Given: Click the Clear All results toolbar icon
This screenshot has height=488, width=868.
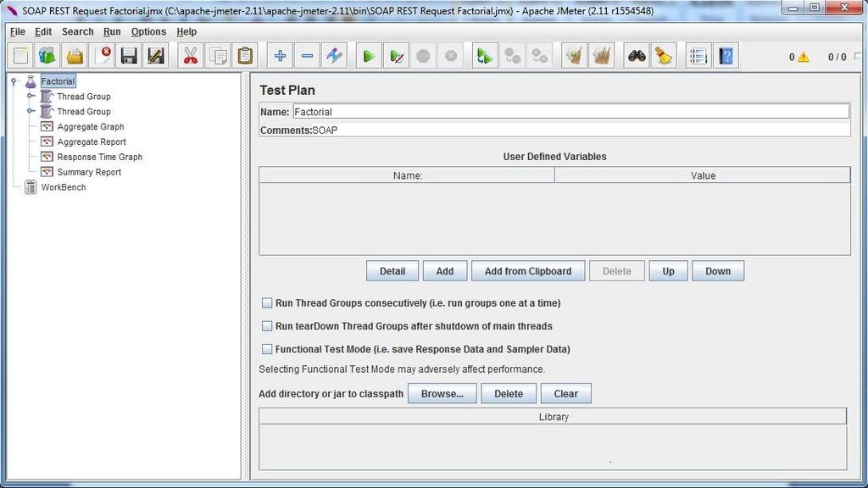Looking at the screenshot, I should coord(601,56).
